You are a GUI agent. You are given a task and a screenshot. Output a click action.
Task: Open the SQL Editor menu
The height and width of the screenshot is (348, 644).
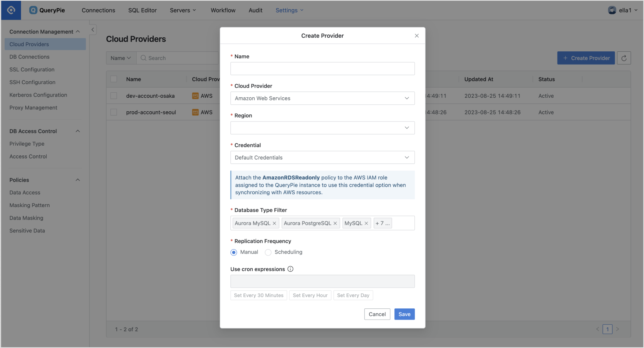tap(143, 10)
